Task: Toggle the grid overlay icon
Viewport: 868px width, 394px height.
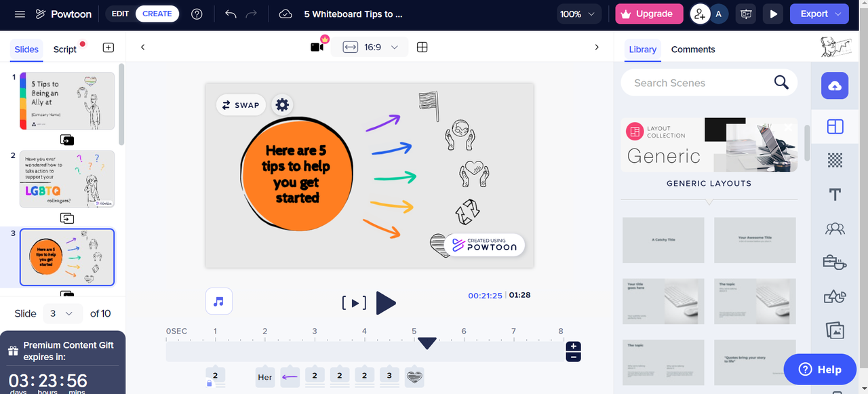Action: [422, 47]
